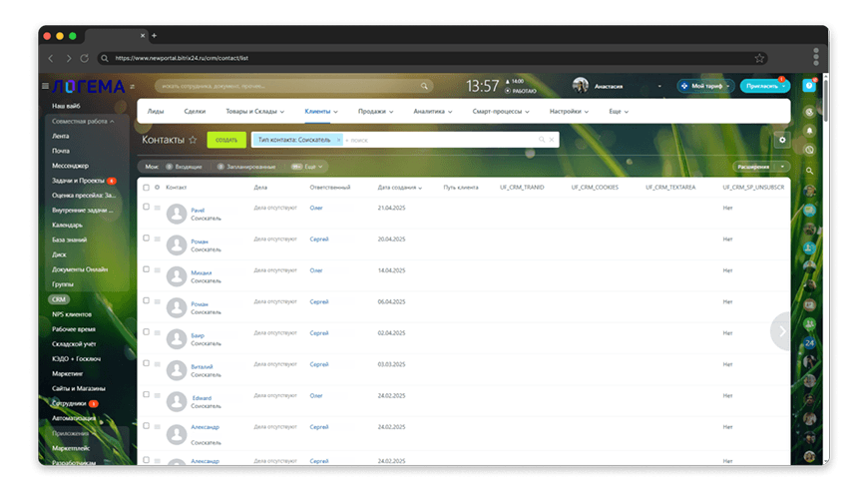This screenshot has height=492, width=868.
Task: Bookmark the page with address bar star
Action: pos(759,58)
